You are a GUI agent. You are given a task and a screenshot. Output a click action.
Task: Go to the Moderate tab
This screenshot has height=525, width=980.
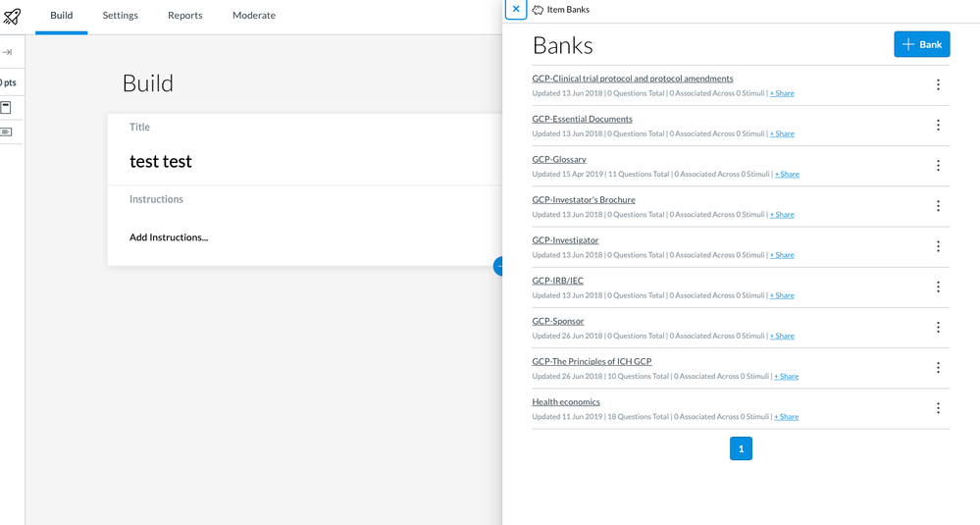coord(253,16)
